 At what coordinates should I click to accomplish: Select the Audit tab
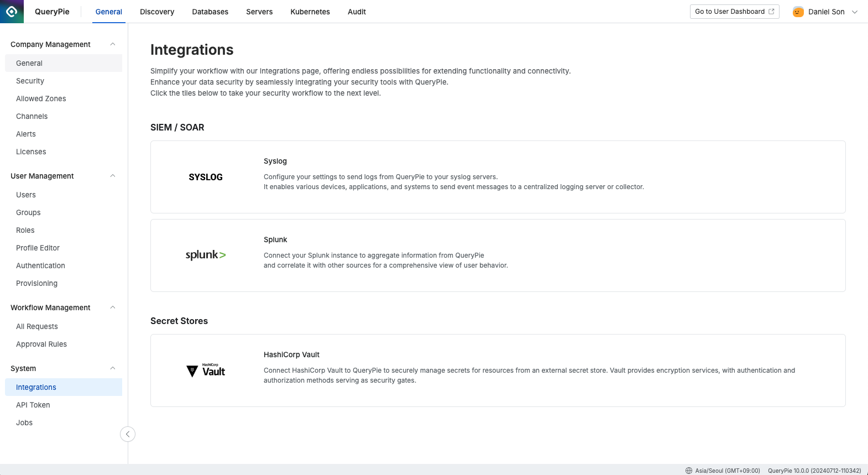pyautogui.click(x=357, y=12)
